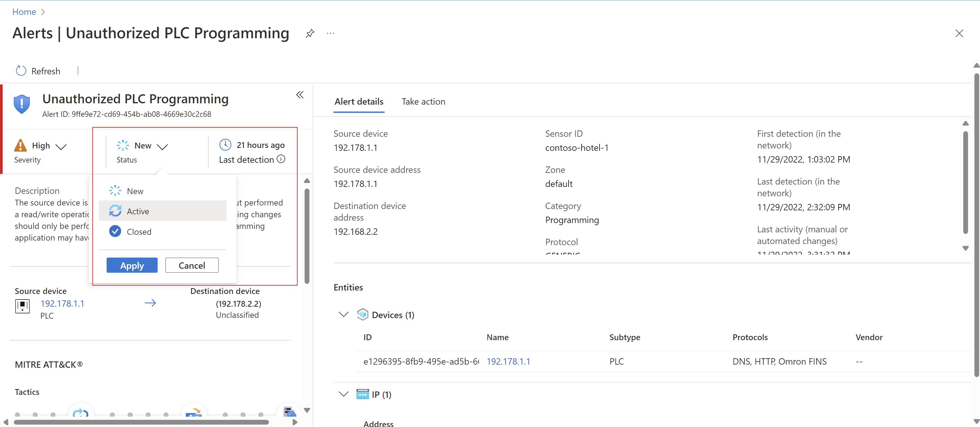The image size is (980, 427).
Task: Click the source device PLC icon
Action: click(22, 306)
